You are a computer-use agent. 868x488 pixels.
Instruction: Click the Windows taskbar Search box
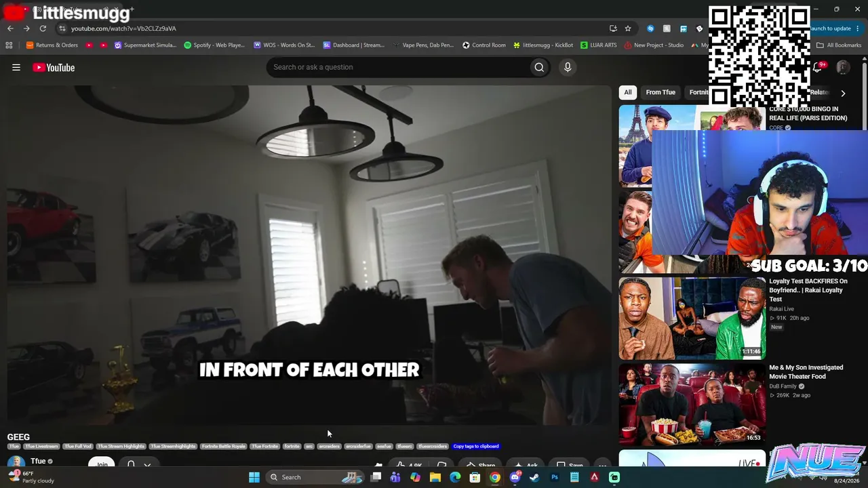coord(315,477)
